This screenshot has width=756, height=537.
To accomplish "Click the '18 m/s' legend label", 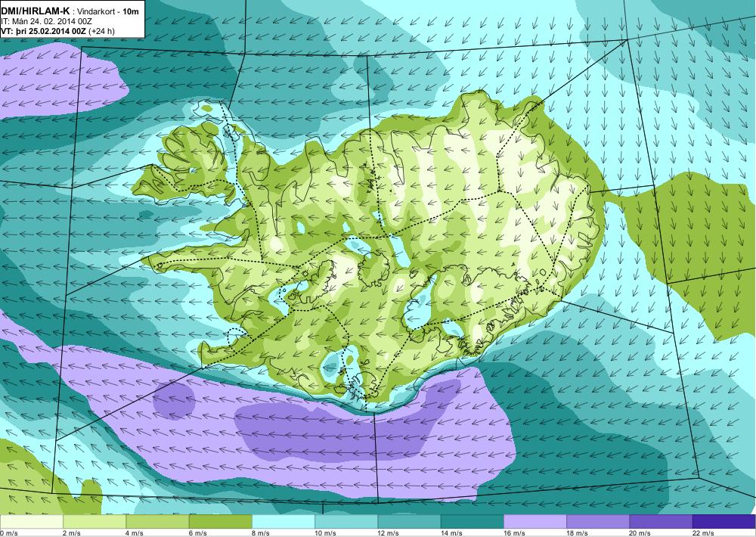I will (578, 533).
